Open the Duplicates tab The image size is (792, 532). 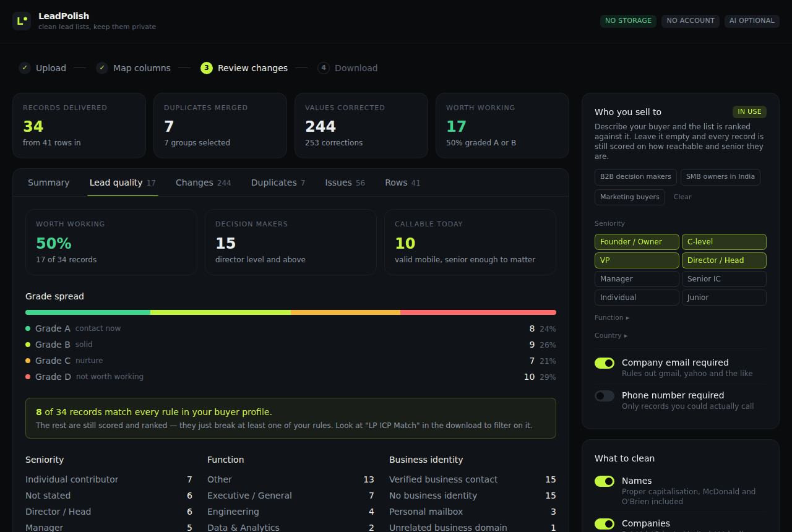[x=278, y=182]
